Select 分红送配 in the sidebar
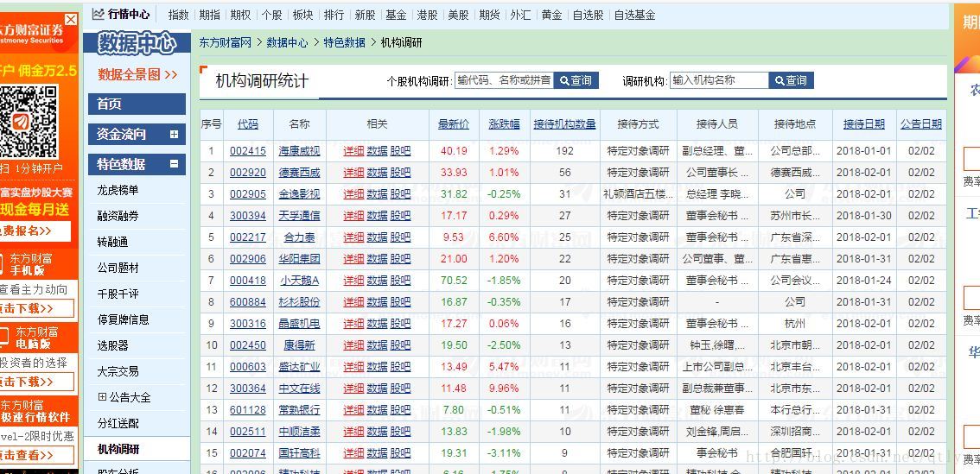Image resolution: width=980 pixels, height=474 pixels. (118, 423)
